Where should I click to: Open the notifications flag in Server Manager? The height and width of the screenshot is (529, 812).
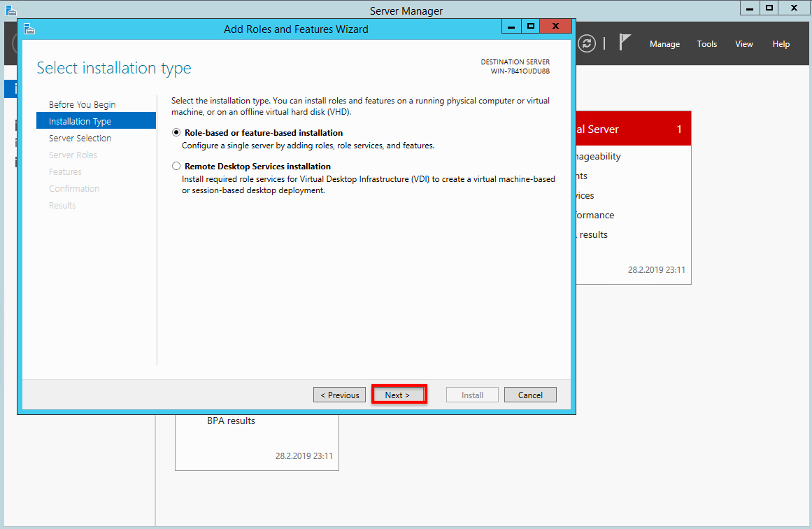tap(625, 43)
